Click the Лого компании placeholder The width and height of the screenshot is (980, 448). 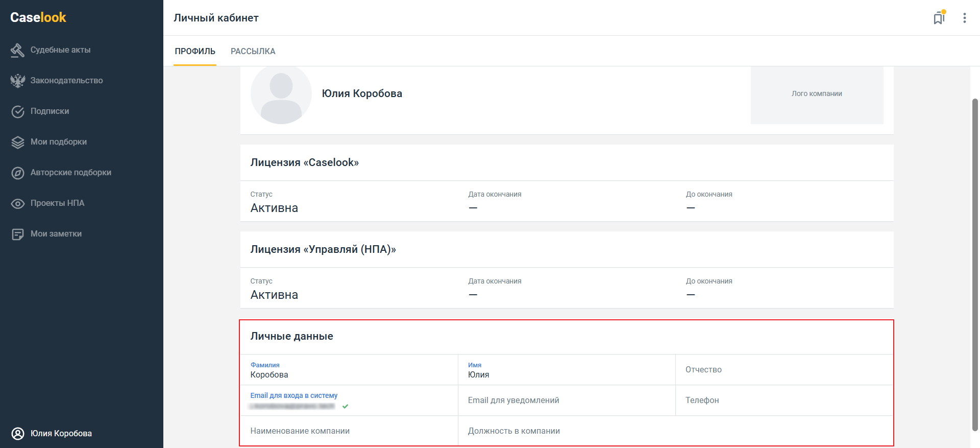pyautogui.click(x=817, y=94)
